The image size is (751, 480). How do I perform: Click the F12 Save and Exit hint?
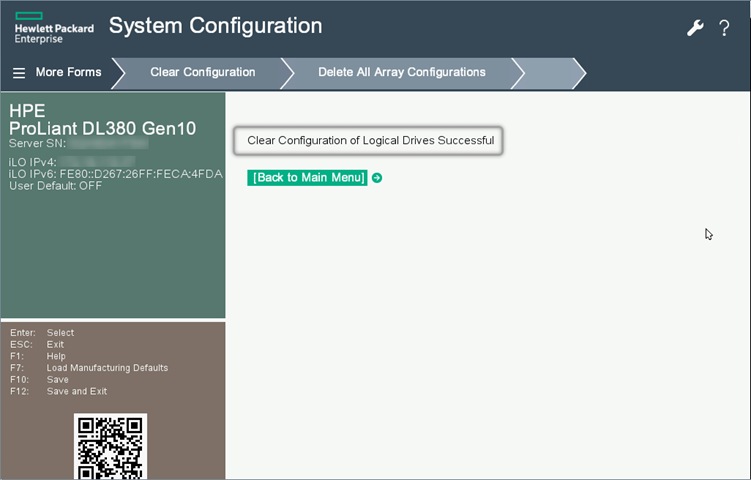tap(58, 391)
